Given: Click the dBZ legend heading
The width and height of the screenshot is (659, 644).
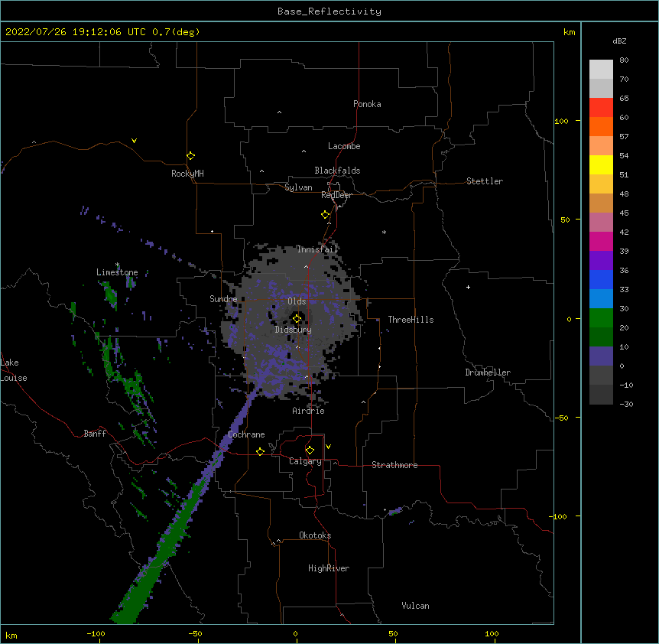Looking at the screenshot, I should (619, 41).
